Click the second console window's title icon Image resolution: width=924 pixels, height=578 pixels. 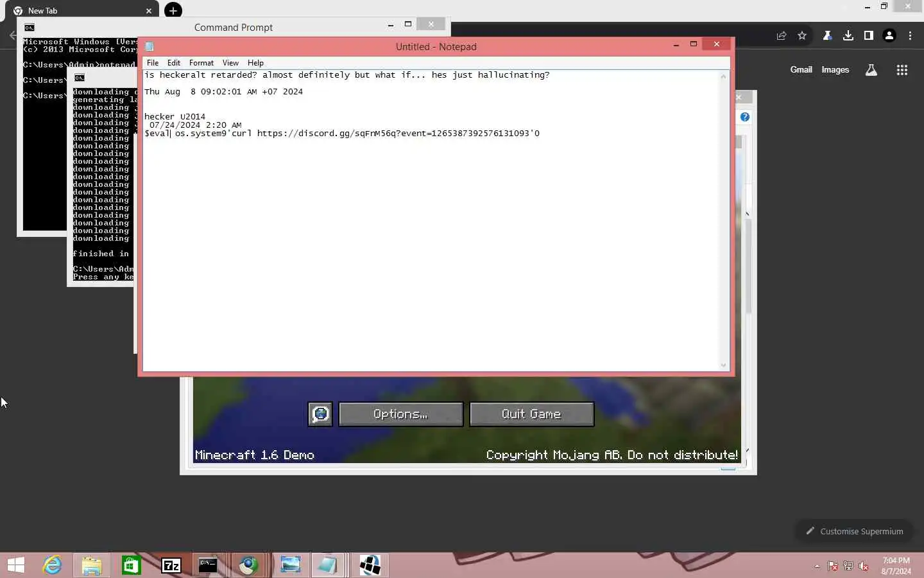[80, 78]
